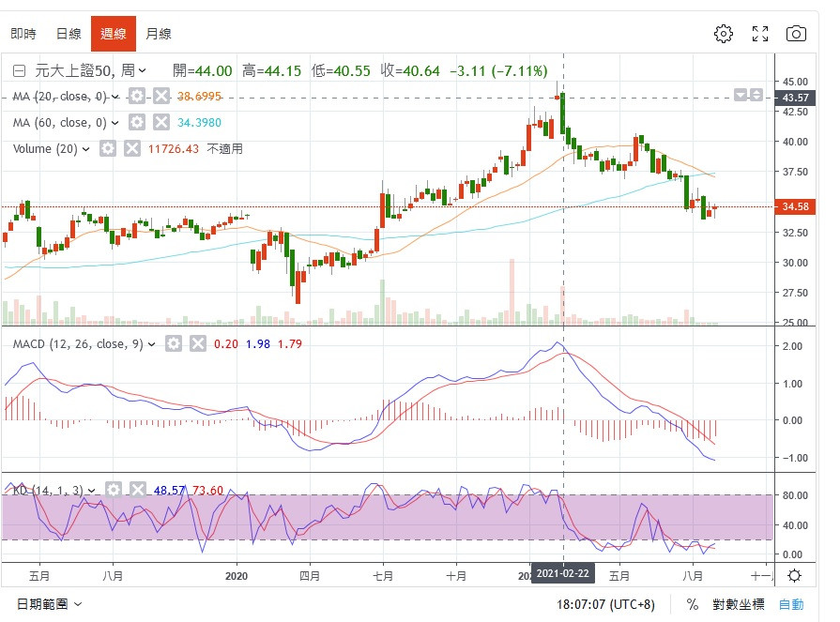Open settings for MA 20 indicator
Image resolution: width=840 pixels, height=622 pixels.
coord(137,96)
